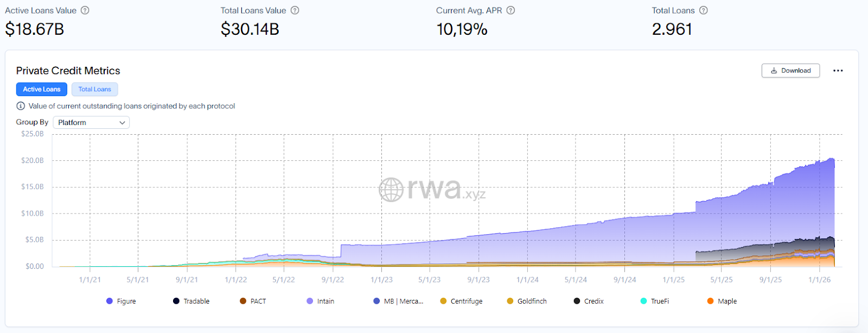Screen dimensions: 868x333
Task: Click the Private Credit Metrics heading
Action: tap(68, 71)
